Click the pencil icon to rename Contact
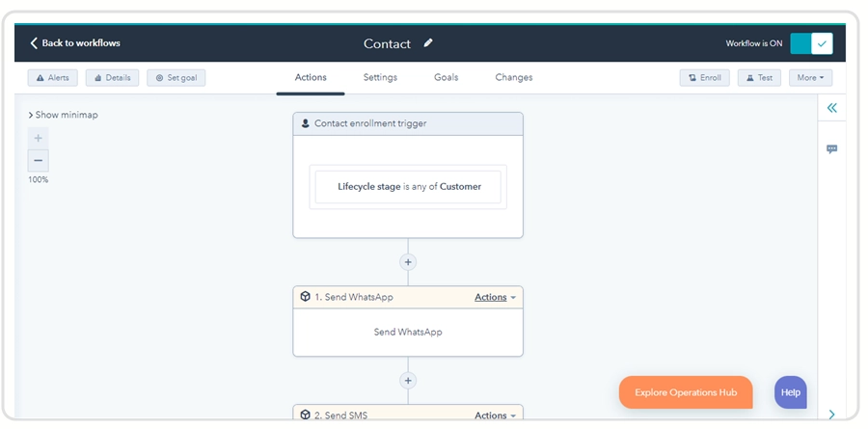Screen dimensions: 868x429 click(x=428, y=43)
